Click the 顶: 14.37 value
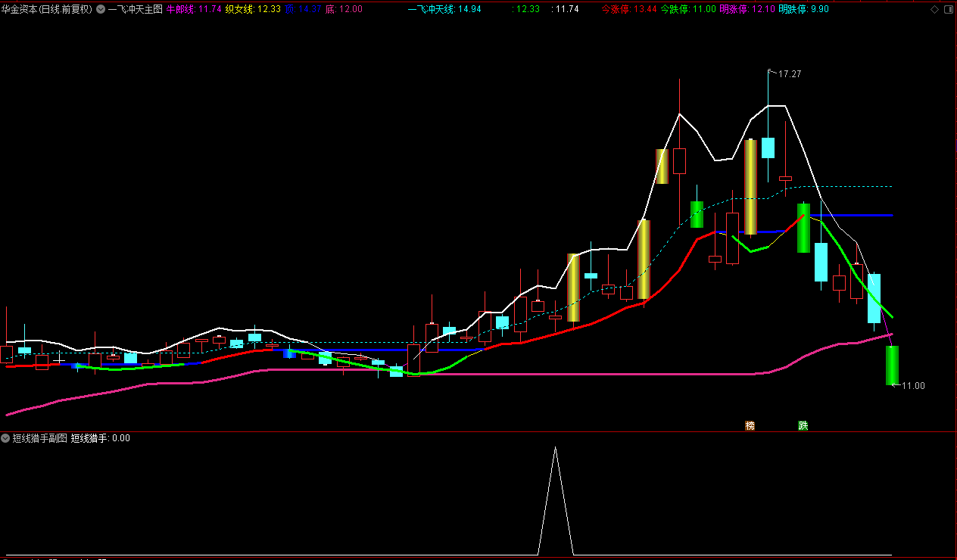 pos(303,10)
